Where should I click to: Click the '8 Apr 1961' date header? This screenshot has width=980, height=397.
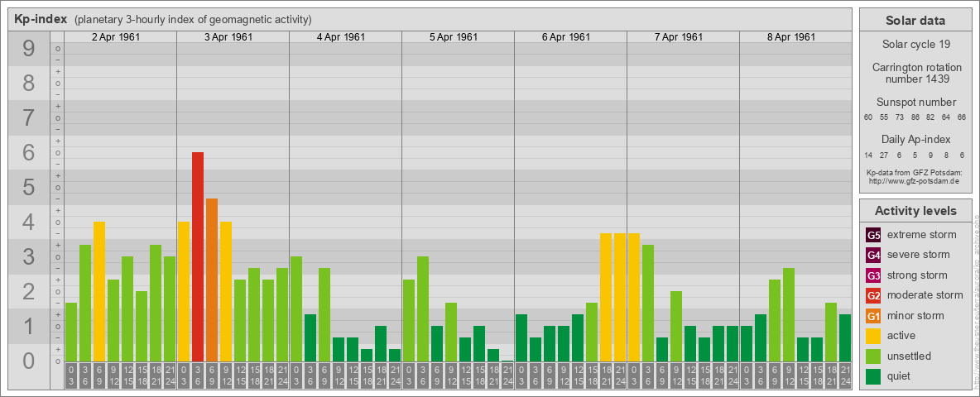click(790, 37)
